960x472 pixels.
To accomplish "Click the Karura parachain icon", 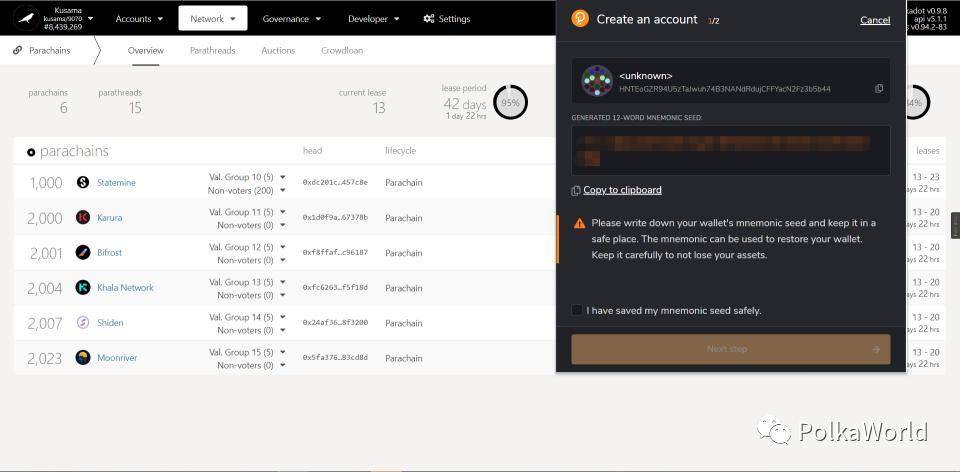I will 83,217.
